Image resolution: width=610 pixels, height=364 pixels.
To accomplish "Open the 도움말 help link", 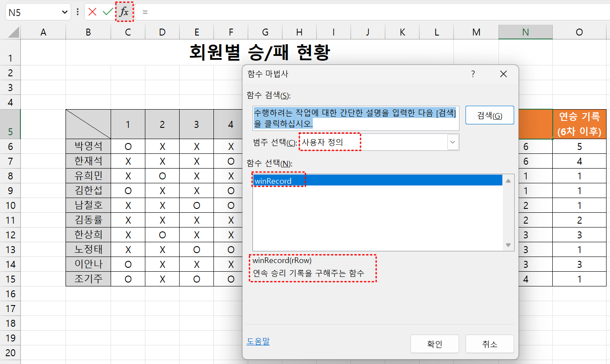I will [258, 341].
